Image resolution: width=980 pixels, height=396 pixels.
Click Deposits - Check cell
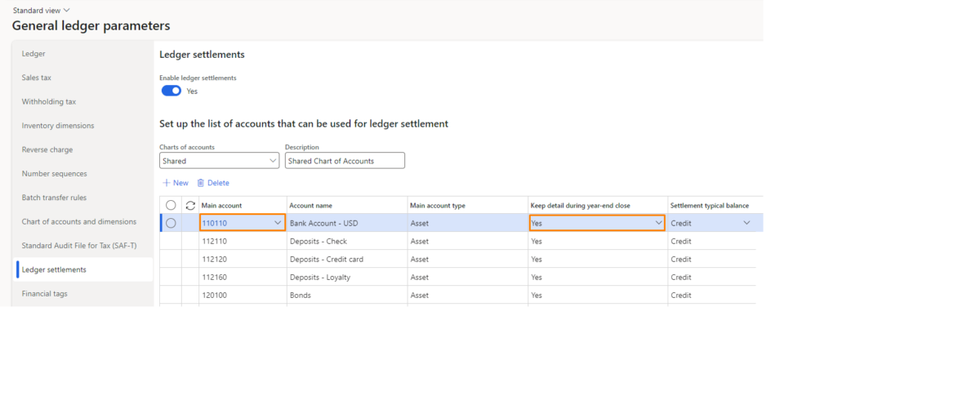pos(347,242)
